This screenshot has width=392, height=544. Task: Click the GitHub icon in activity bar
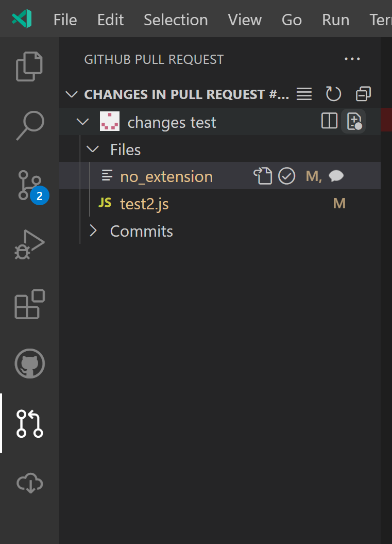(x=29, y=364)
